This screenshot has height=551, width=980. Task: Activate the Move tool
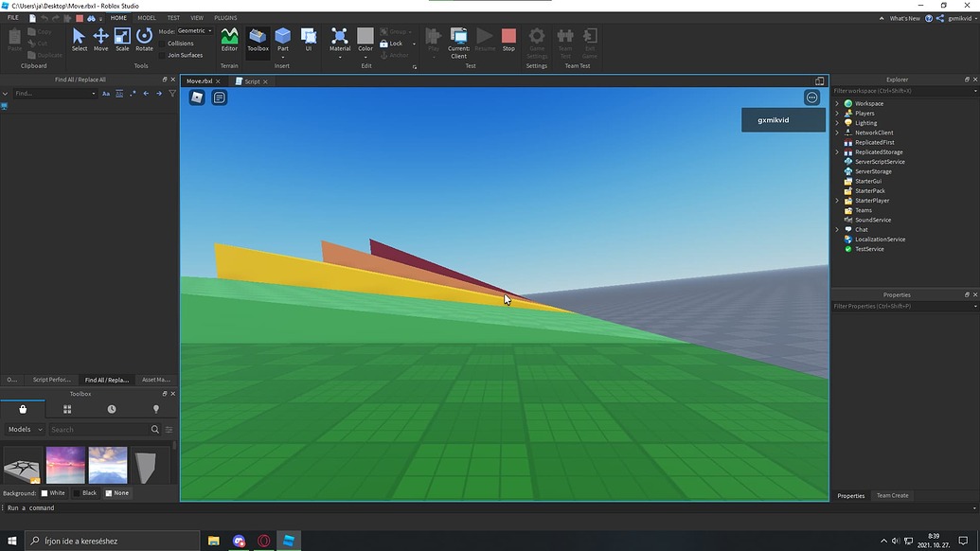[100, 40]
